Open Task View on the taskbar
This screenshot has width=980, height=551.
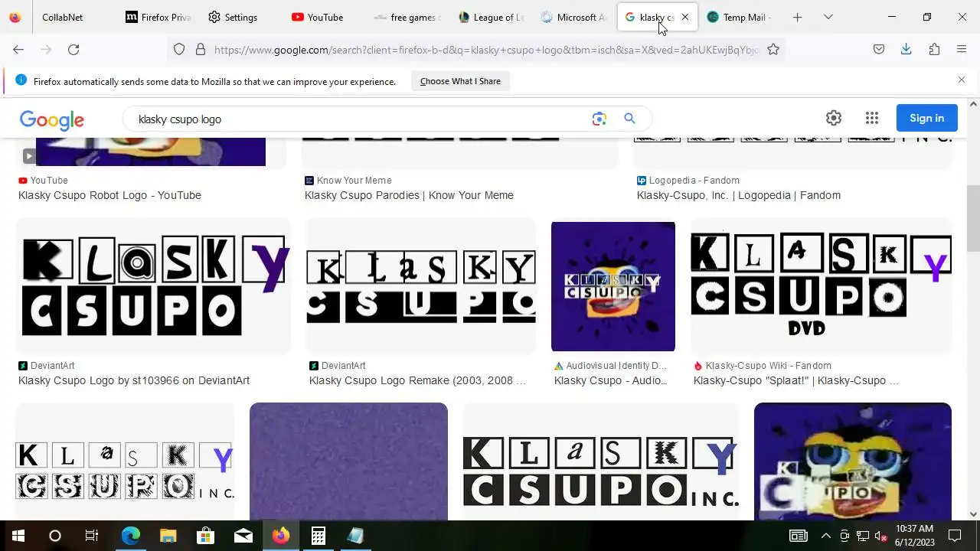92,536
